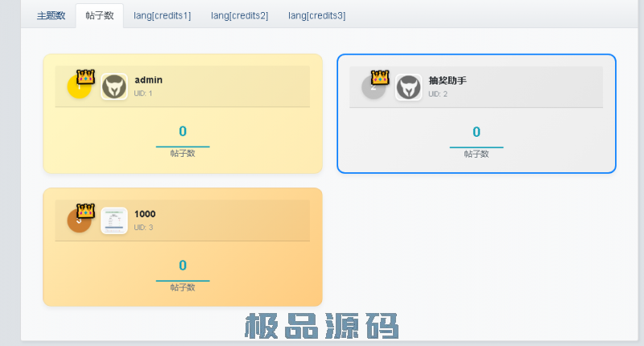644x346 pixels.
Task: Open the 1000 username link
Action: click(x=145, y=214)
